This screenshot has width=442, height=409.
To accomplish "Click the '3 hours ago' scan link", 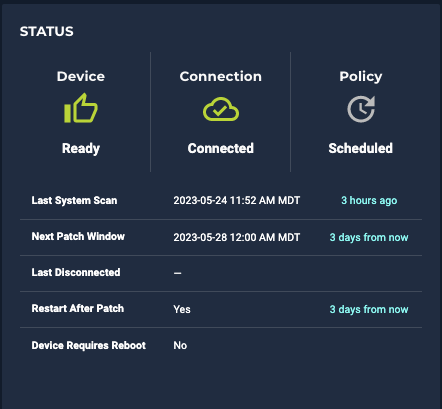I will click(369, 200).
